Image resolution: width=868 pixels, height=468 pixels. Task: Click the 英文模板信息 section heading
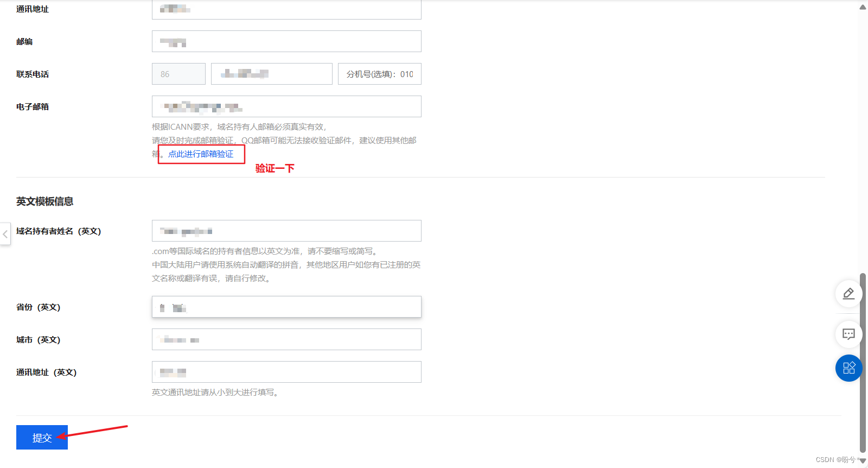point(44,201)
